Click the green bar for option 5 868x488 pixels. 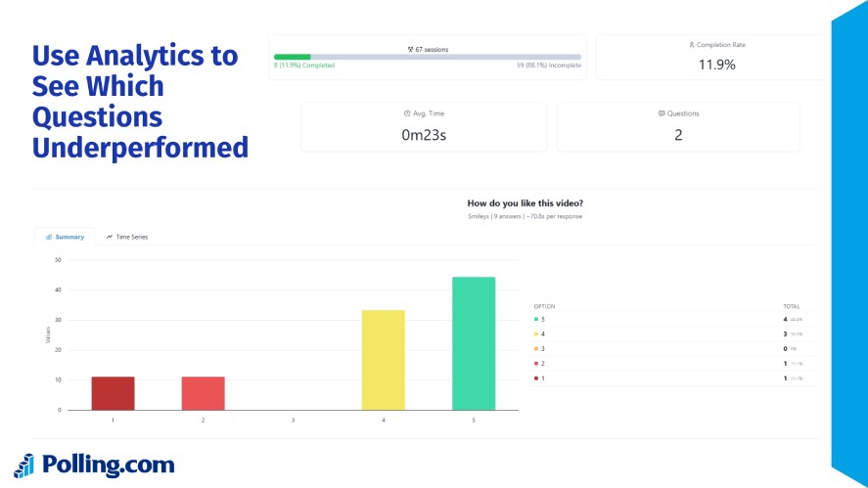(474, 343)
